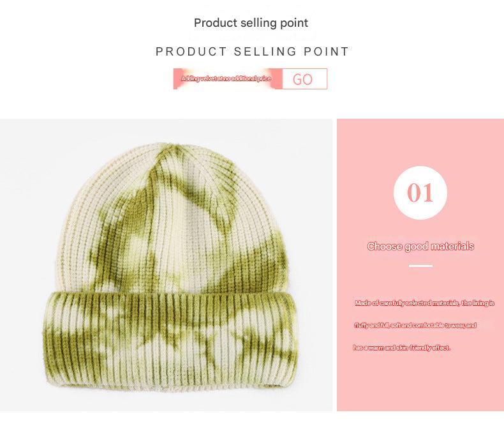
Task: Click the pink information panel background
Action: pyautogui.click(x=420, y=379)
